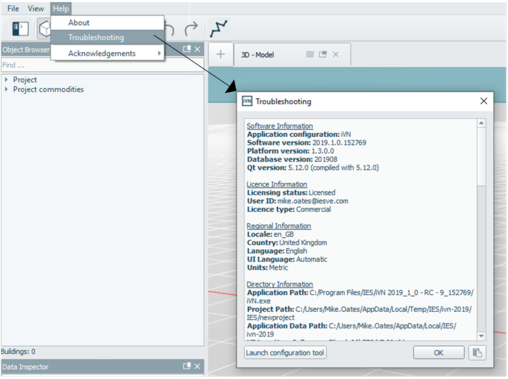The height and width of the screenshot is (379, 508).
Task: Click the 3D cube toolbar icon
Action: tap(44, 29)
